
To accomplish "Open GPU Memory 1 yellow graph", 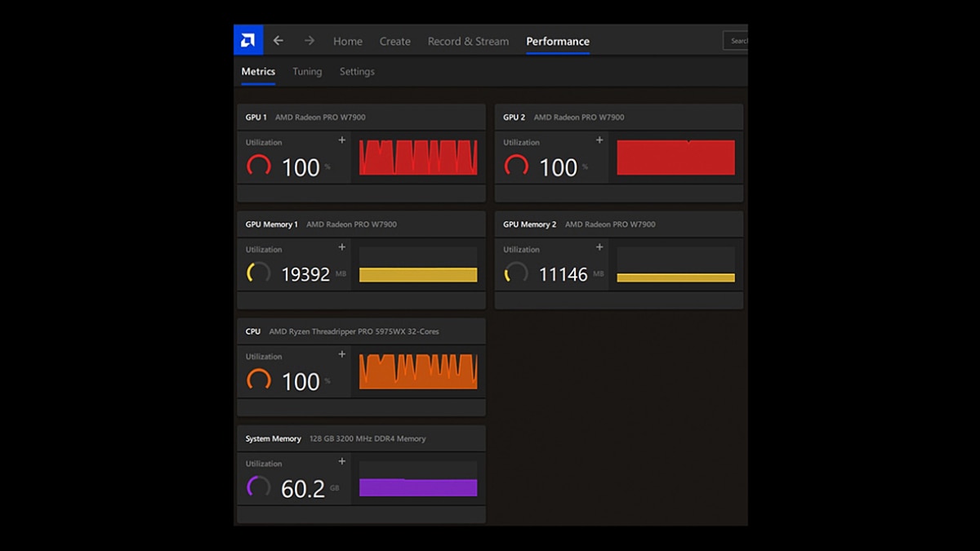I will coord(418,264).
